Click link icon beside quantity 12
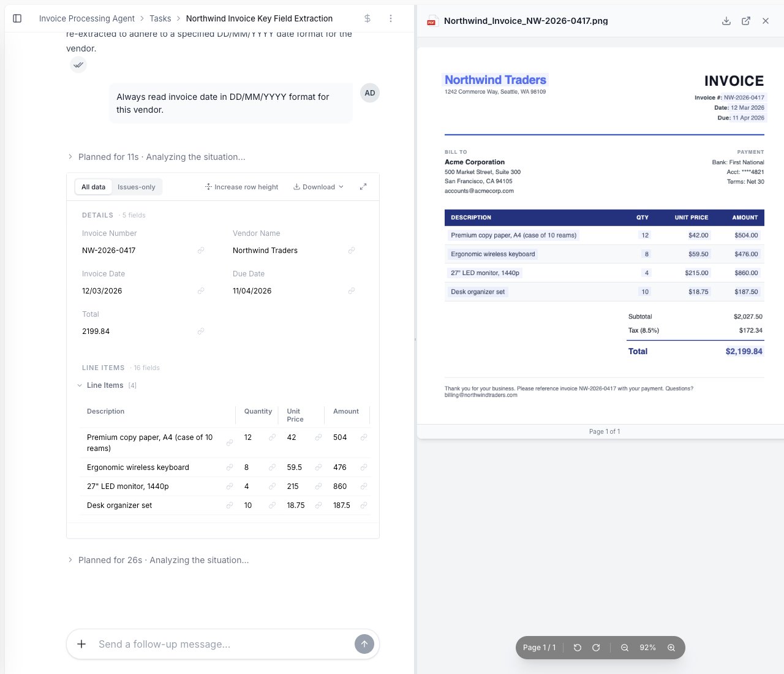The height and width of the screenshot is (674, 784). [x=272, y=437]
